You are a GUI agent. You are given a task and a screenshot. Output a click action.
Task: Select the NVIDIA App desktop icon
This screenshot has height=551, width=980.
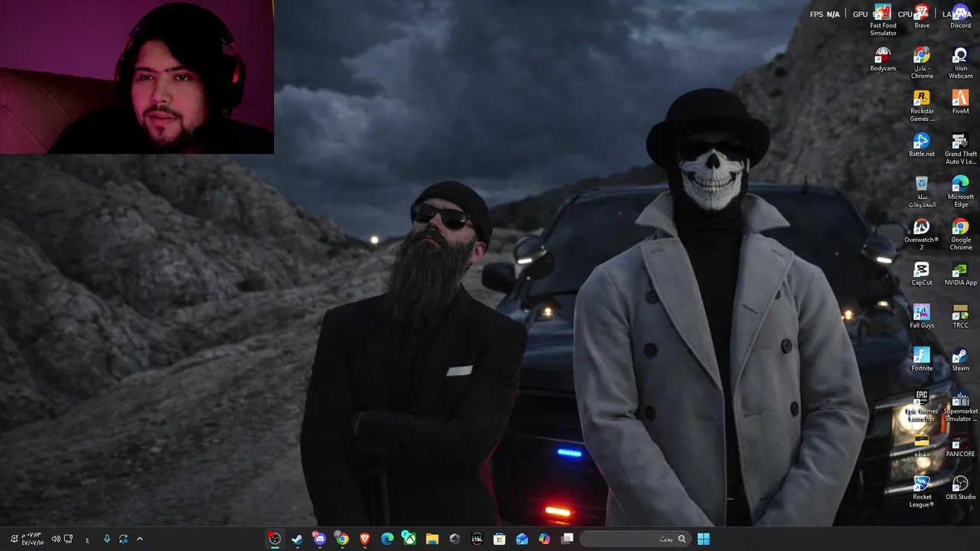tap(960, 274)
